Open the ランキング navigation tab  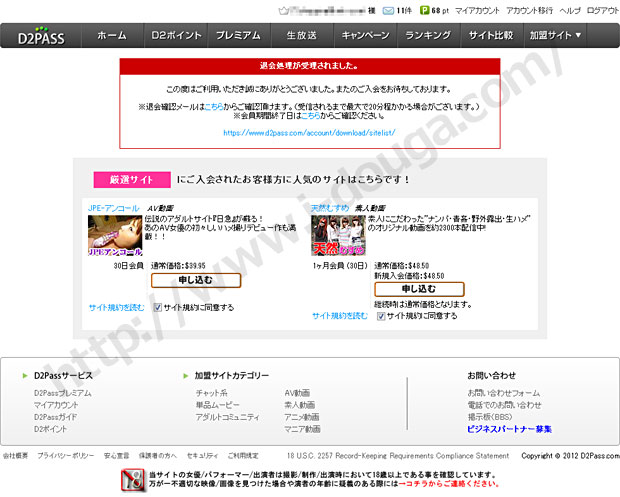(x=427, y=35)
